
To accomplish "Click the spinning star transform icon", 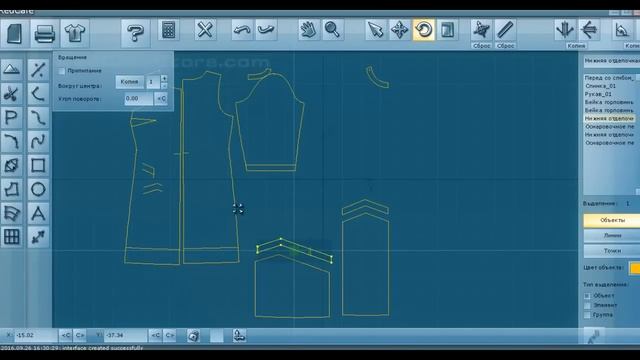I will [x=481, y=30].
